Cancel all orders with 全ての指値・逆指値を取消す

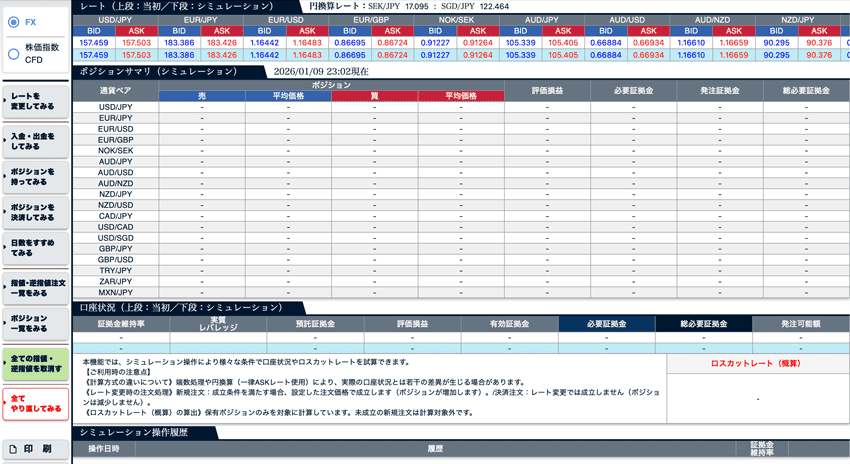point(35,363)
